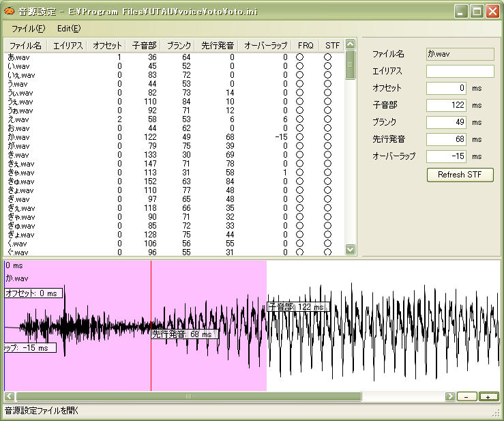This screenshot has width=504, height=421.
Task: Click the waveform zoom out minus button
Action: [x=466, y=396]
